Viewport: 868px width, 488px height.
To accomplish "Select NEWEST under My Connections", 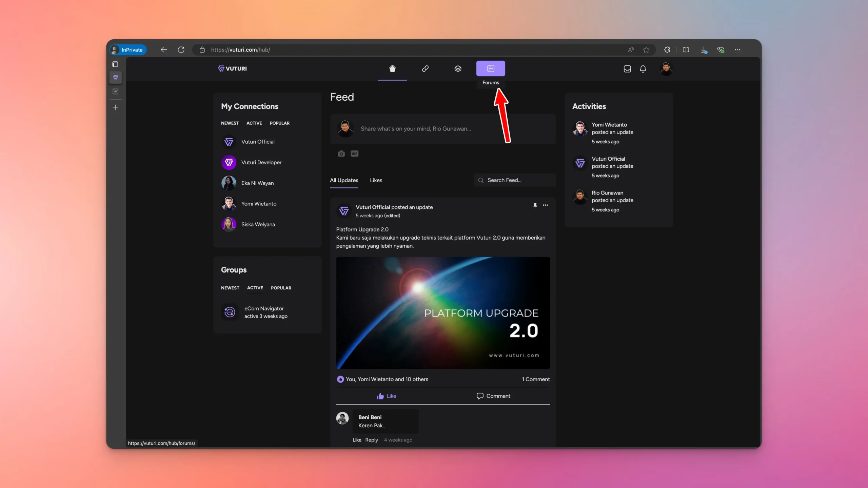I will pos(230,123).
